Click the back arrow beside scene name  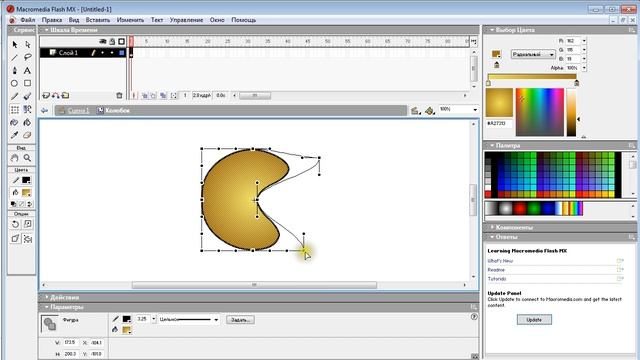point(44,111)
